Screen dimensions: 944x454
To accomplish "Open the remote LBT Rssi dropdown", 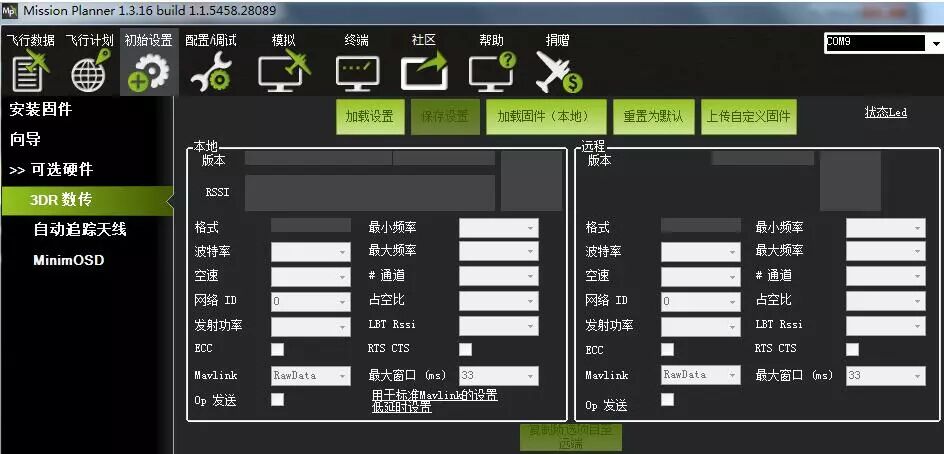I will tap(886, 326).
